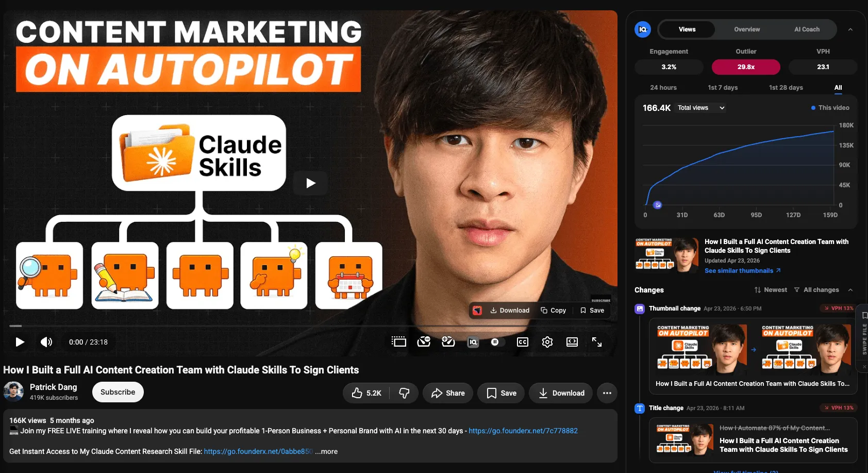Save the thumbnail from the overlay toolbar

coord(592,310)
